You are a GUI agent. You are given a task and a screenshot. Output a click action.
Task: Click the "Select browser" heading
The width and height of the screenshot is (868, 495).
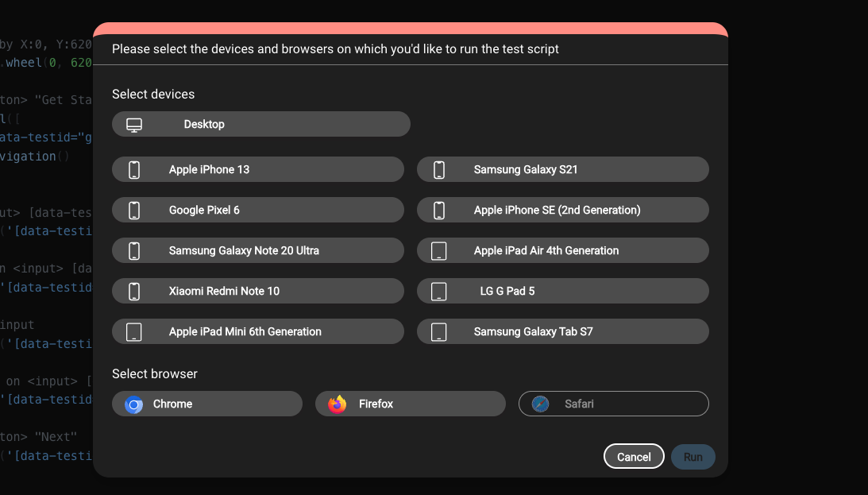click(154, 373)
